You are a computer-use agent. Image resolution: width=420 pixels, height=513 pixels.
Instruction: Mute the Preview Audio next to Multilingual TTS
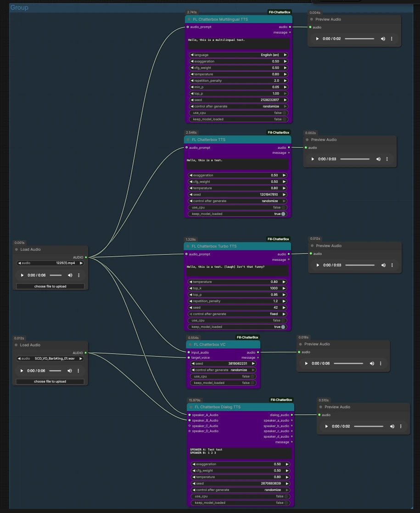tap(383, 39)
